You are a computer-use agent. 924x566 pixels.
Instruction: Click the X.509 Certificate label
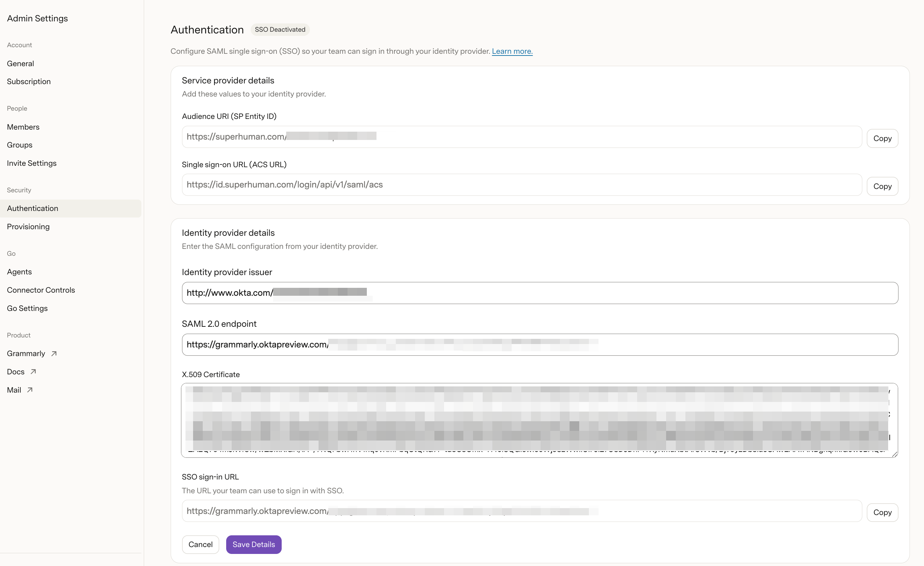210,374
